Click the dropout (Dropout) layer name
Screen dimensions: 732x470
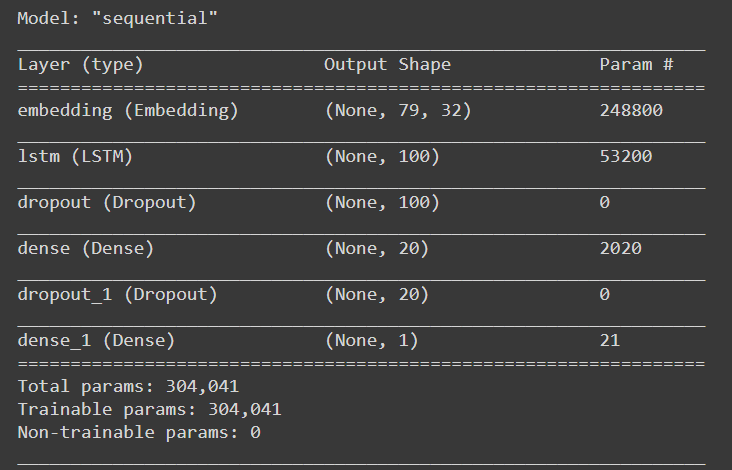(x=107, y=203)
